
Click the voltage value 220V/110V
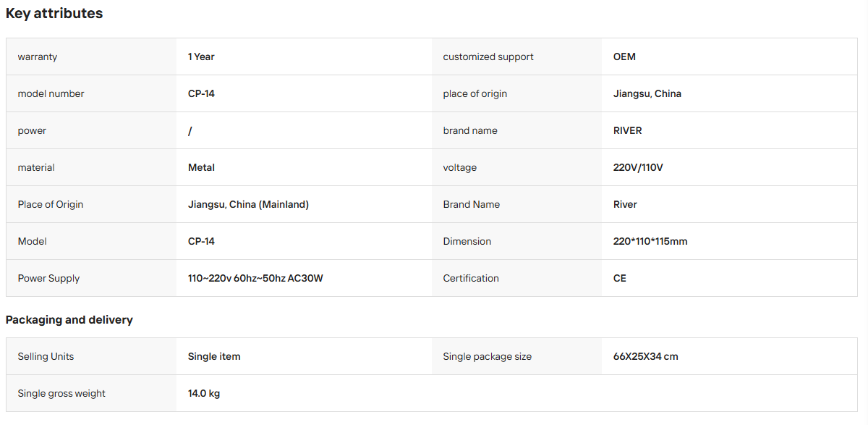coord(638,167)
